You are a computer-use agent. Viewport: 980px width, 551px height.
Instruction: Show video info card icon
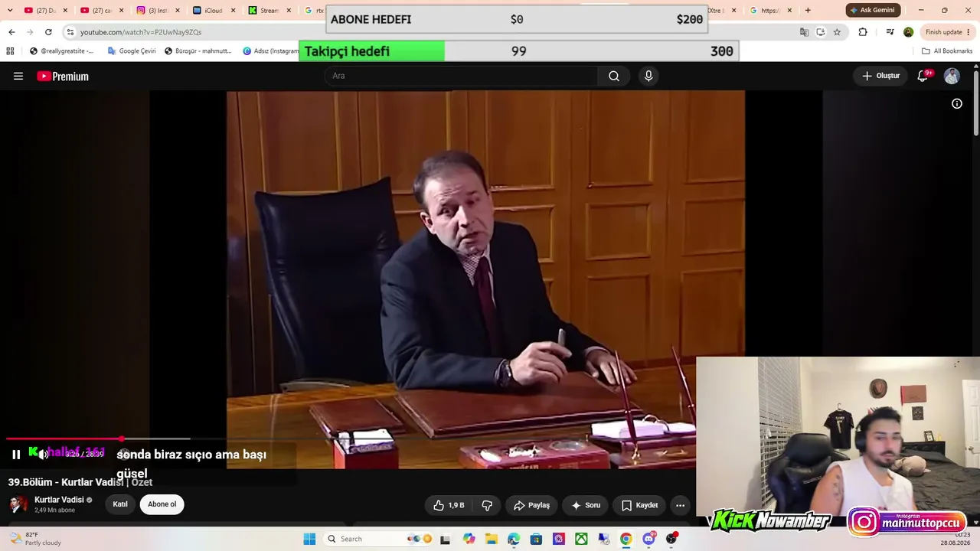pyautogui.click(x=957, y=103)
